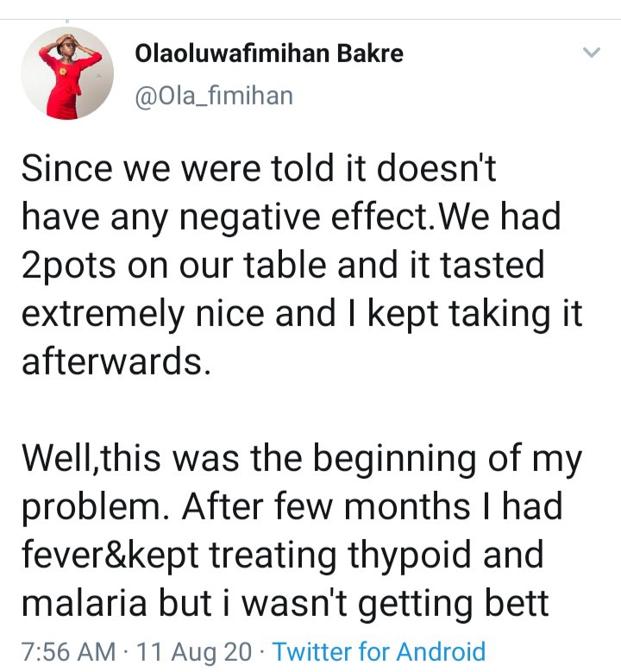Image resolution: width=621 pixels, height=672 pixels.
Task: Select the first tweet paragraph about 2pots
Action: point(302,265)
